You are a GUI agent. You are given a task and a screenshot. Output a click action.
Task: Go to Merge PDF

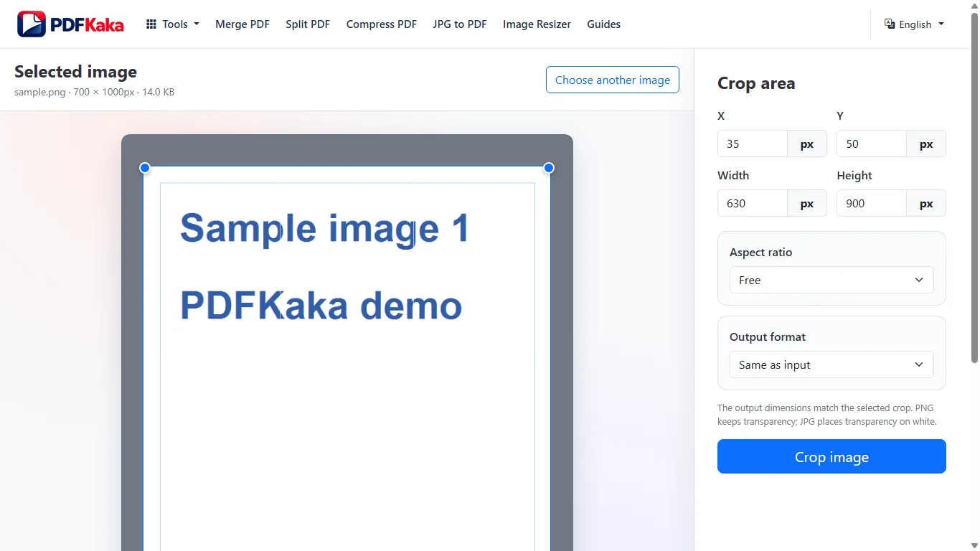242,24
